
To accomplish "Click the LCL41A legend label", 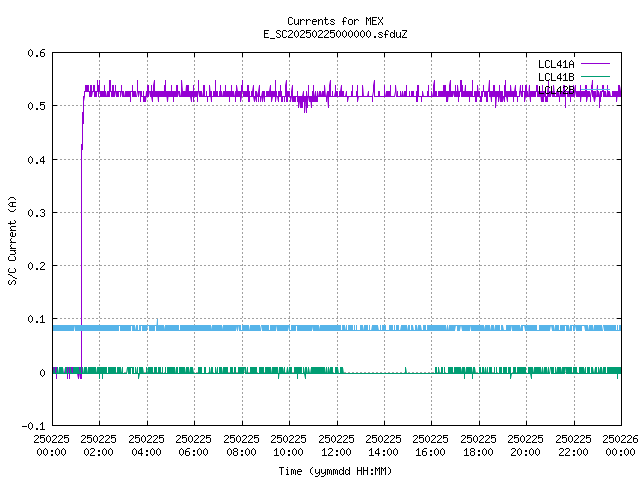I will pos(556,64).
